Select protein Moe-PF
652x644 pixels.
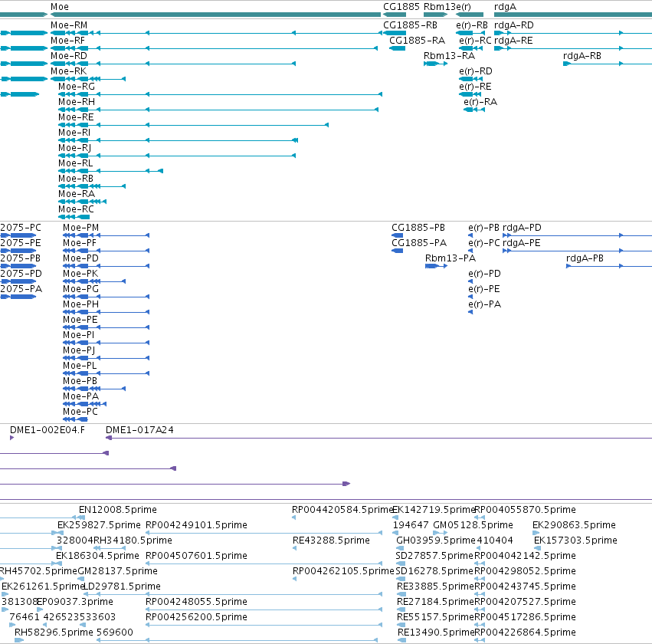coord(80,243)
